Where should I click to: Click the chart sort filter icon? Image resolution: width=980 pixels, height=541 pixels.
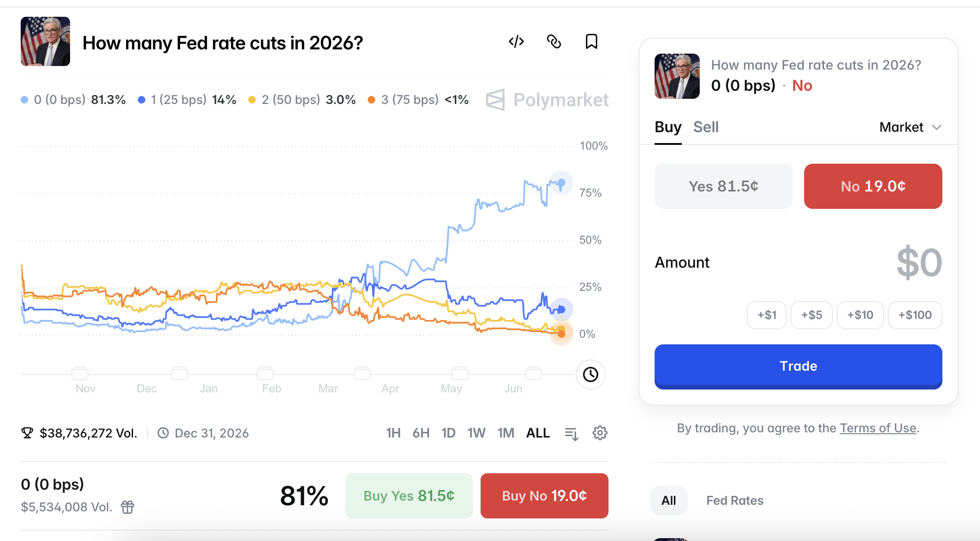point(571,433)
